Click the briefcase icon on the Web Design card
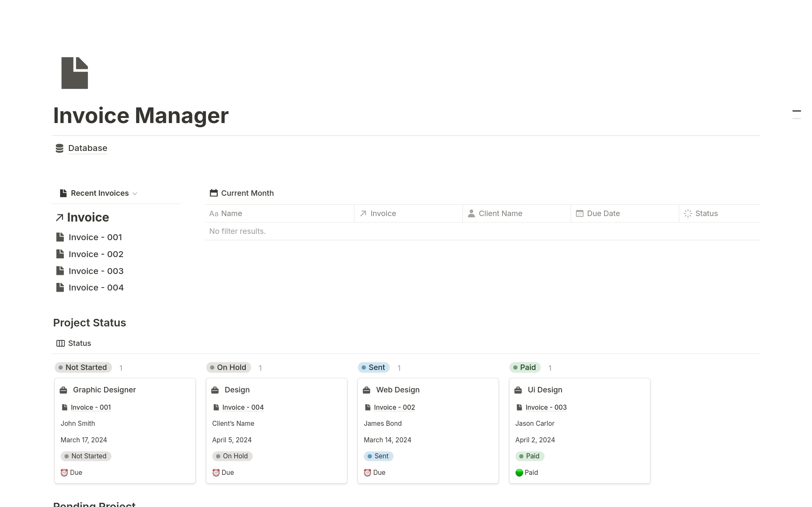 tap(366, 389)
